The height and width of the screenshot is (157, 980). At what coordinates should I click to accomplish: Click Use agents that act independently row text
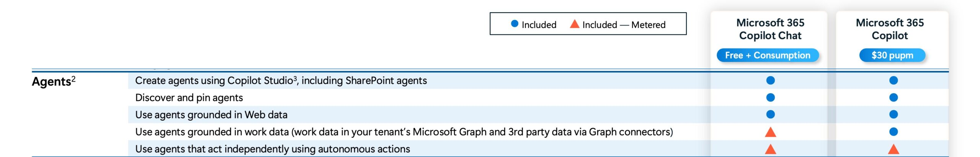(273, 149)
